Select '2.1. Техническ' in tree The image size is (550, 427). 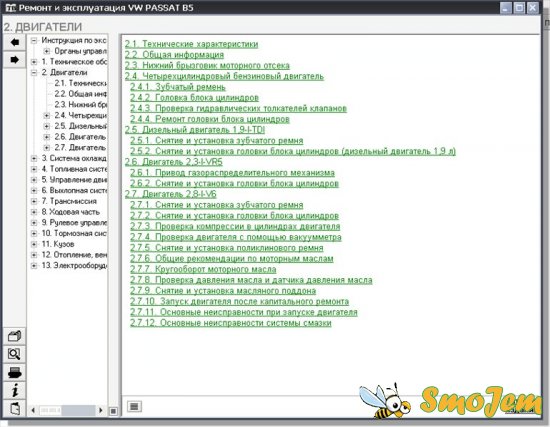click(x=80, y=83)
